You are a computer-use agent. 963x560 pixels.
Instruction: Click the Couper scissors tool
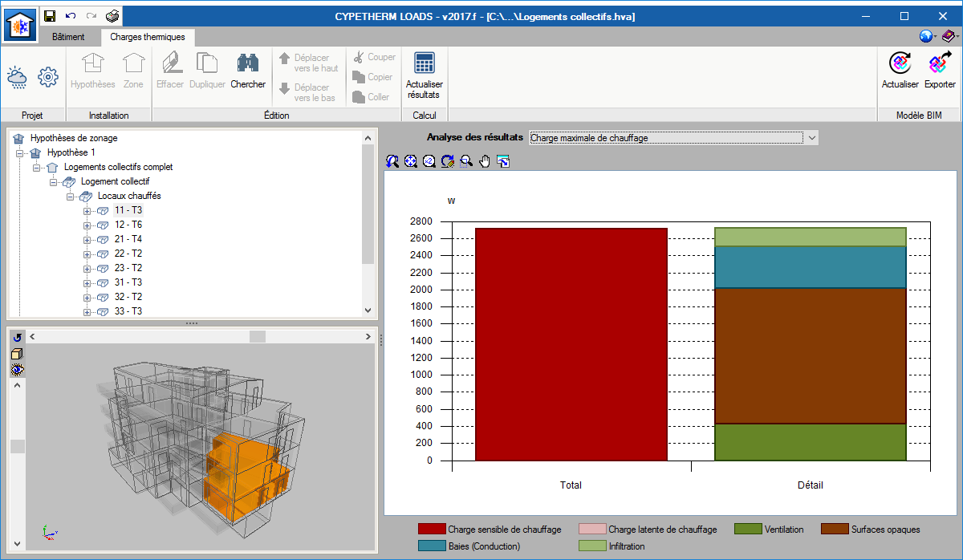point(374,57)
